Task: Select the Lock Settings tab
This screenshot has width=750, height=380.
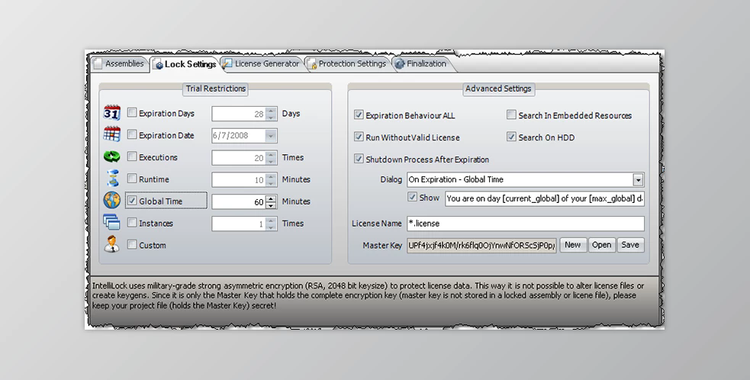Action: [x=186, y=65]
